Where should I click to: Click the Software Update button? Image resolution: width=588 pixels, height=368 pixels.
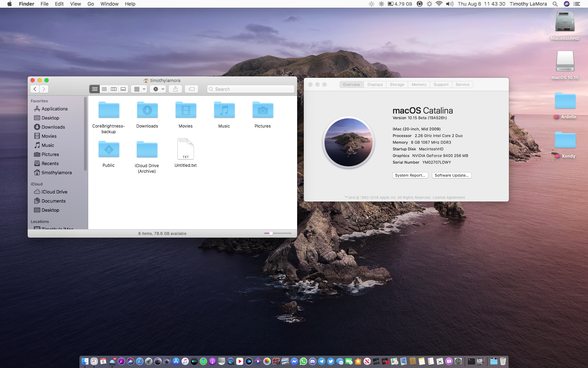(x=451, y=175)
